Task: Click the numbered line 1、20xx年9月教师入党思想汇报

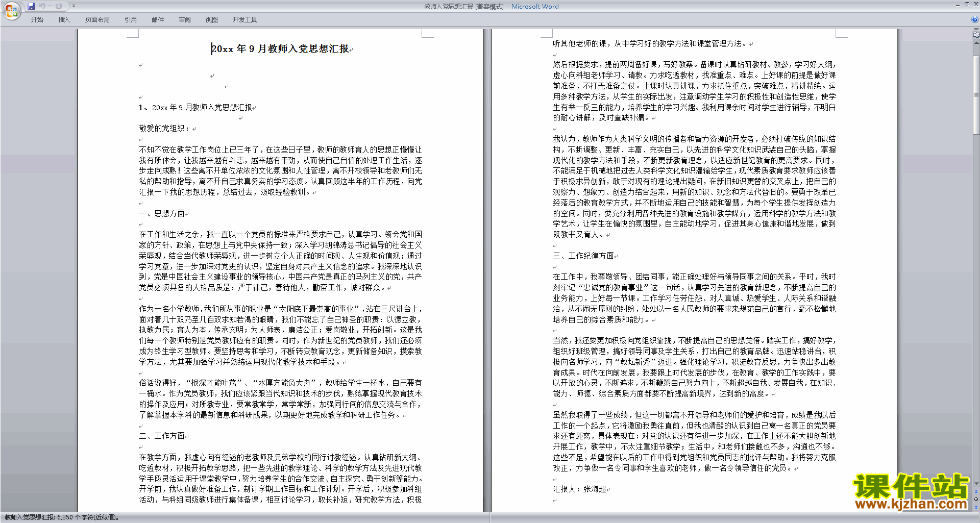Action: pos(195,108)
